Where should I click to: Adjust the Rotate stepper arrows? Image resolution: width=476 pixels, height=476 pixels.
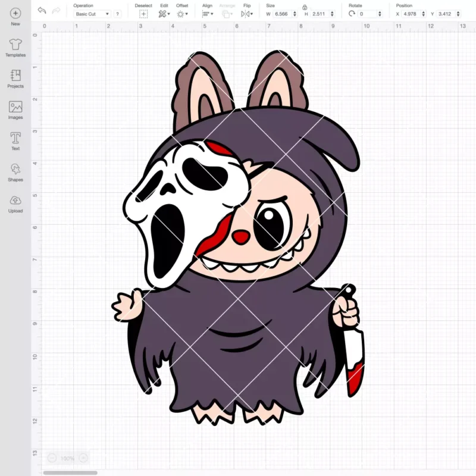(380, 14)
